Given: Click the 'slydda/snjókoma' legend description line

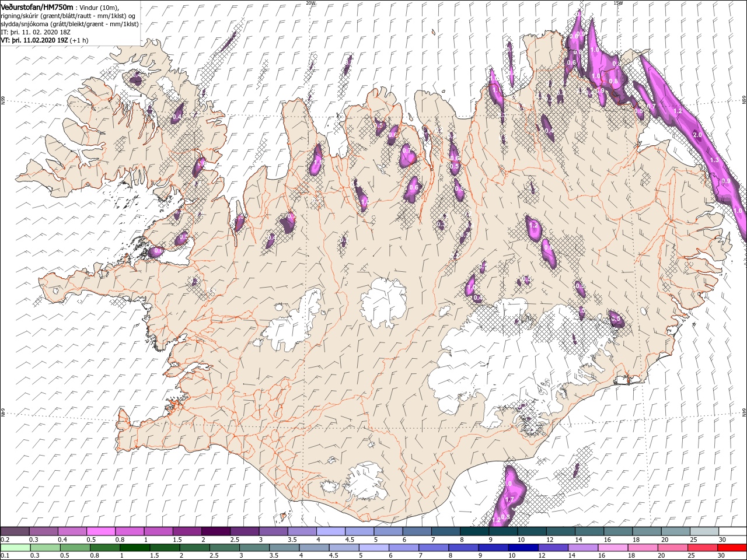Looking at the screenshot, I should point(69,24).
